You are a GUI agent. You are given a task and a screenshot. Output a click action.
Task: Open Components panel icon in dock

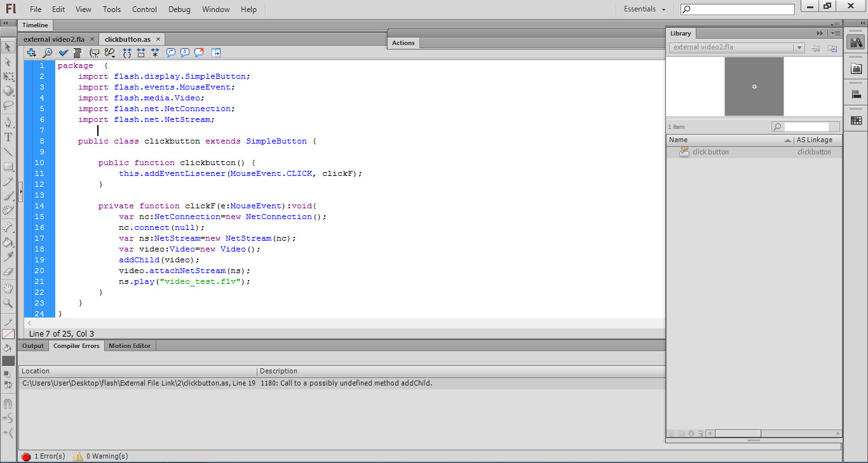[856, 69]
